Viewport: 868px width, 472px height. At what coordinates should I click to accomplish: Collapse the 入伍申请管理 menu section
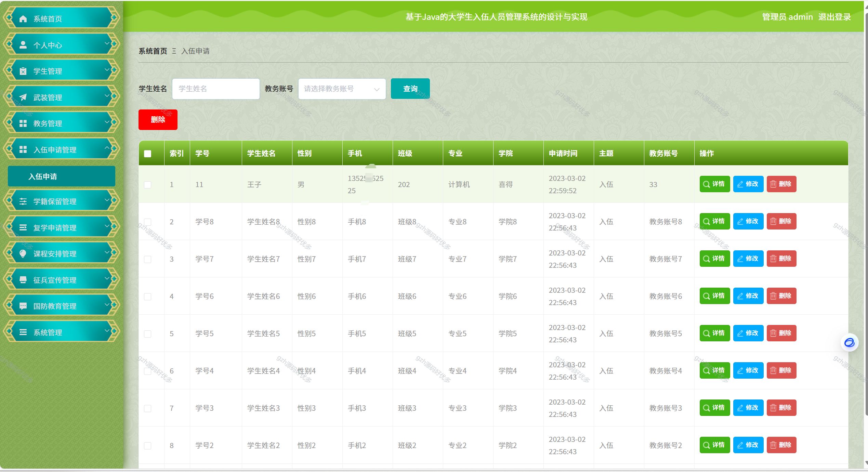62,149
